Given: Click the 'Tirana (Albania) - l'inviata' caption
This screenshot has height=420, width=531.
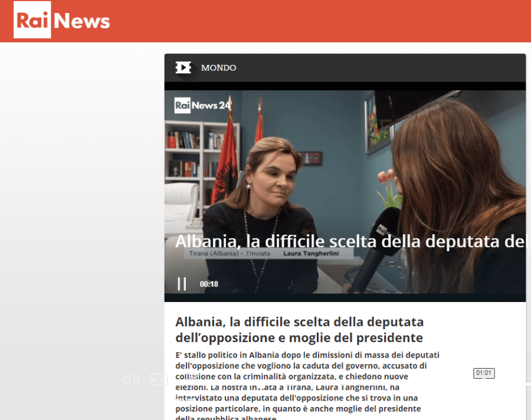Looking at the screenshot, I should 230,253.
